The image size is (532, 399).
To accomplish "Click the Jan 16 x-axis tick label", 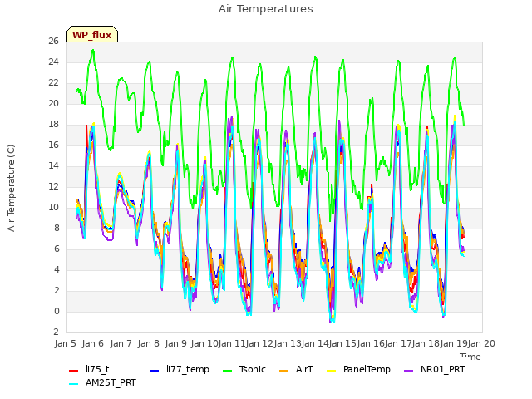I will tap(371, 343).
